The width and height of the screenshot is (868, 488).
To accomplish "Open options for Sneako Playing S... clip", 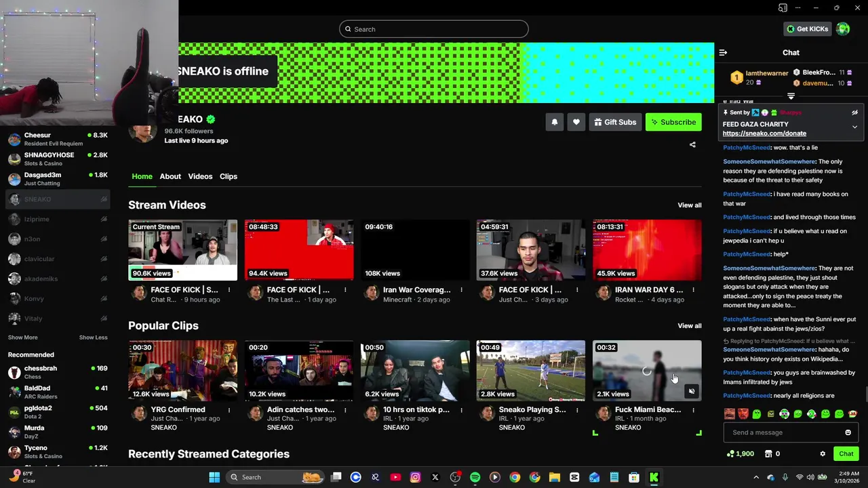I will tap(577, 410).
